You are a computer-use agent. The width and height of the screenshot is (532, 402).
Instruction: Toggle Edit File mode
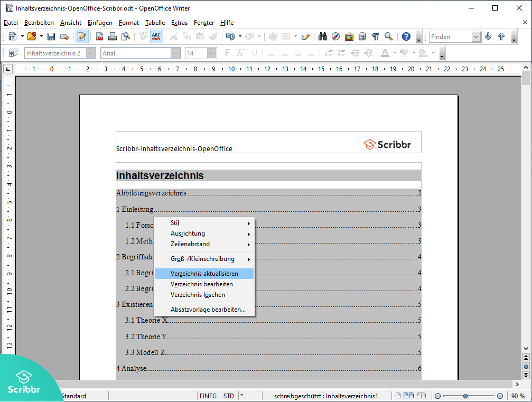(82, 36)
